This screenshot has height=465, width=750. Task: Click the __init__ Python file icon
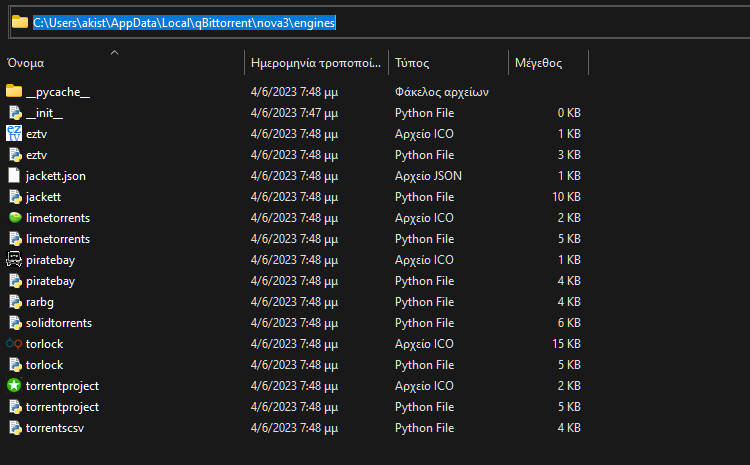click(15, 113)
